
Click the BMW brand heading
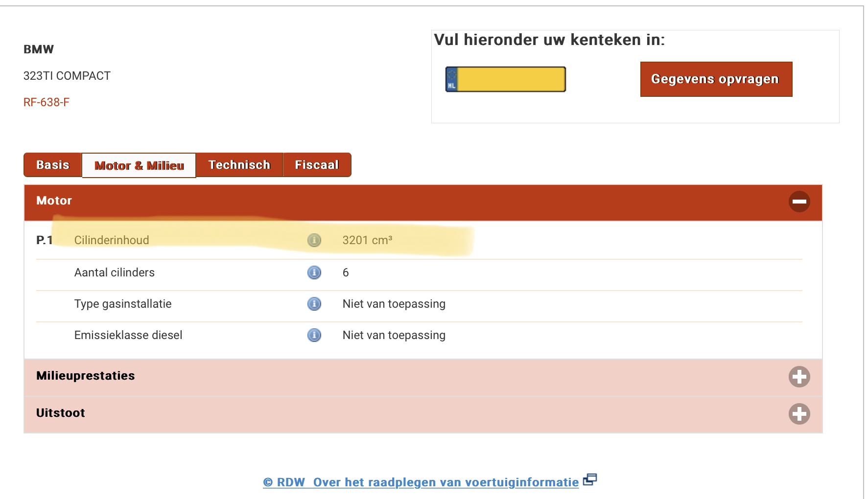coord(39,49)
